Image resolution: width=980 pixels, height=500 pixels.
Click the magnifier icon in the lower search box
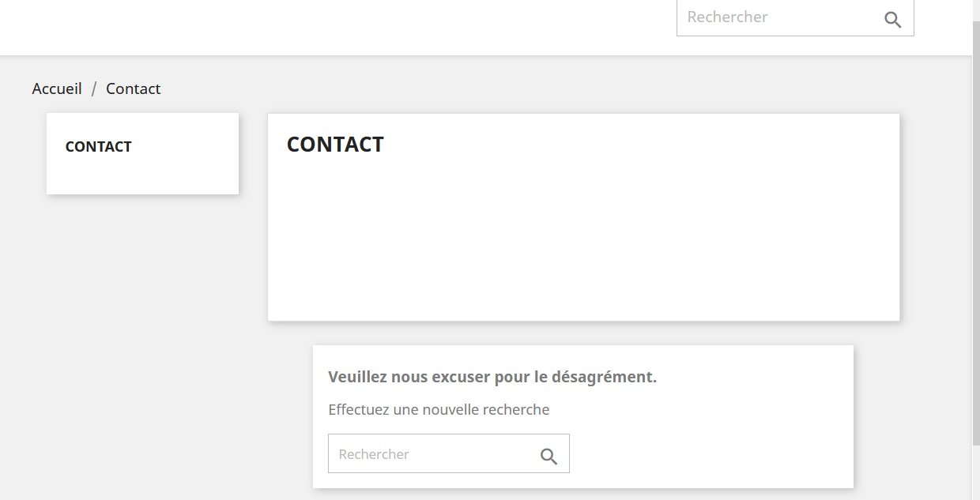tap(548, 456)
